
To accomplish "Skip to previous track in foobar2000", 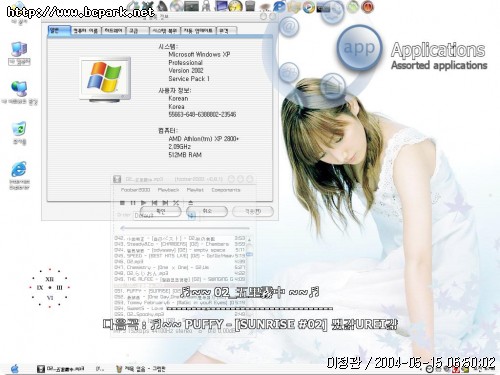I will [x=154, y=202].
